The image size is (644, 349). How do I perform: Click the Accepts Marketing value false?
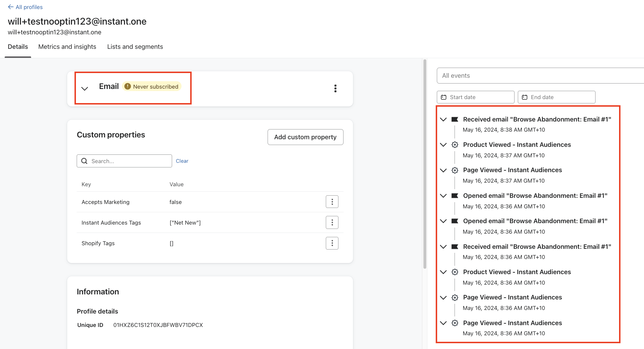(x=175, y=202)
